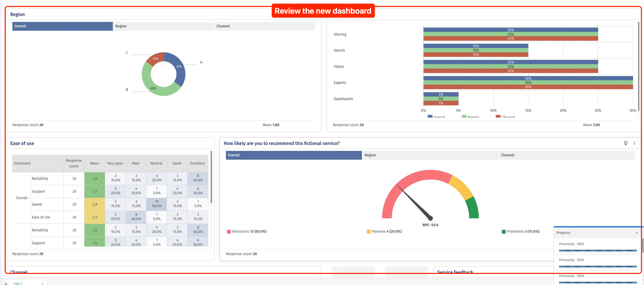
Task: Click the Very poor column header
Action: point(115,163)
